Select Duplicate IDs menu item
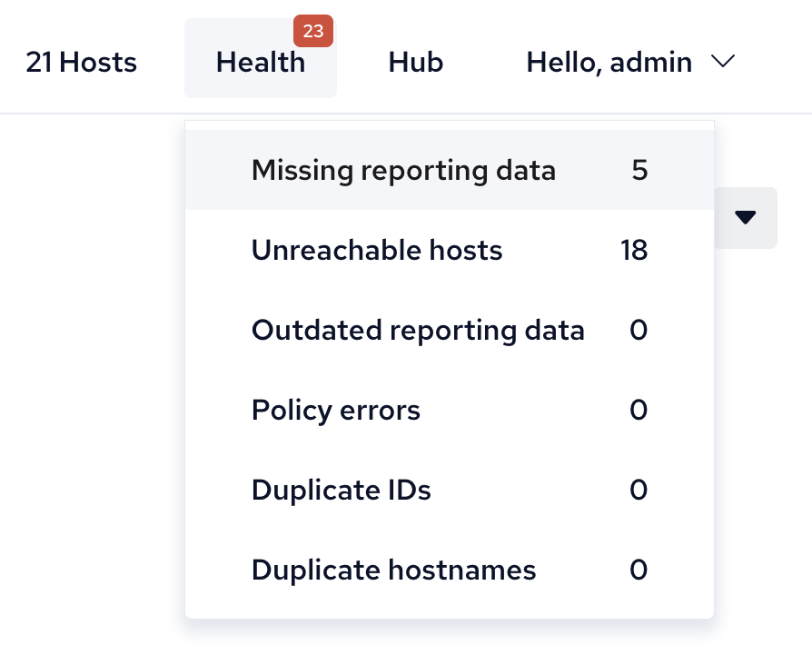The height and width of the screenshot is (665, 812). tap(341, 491)
